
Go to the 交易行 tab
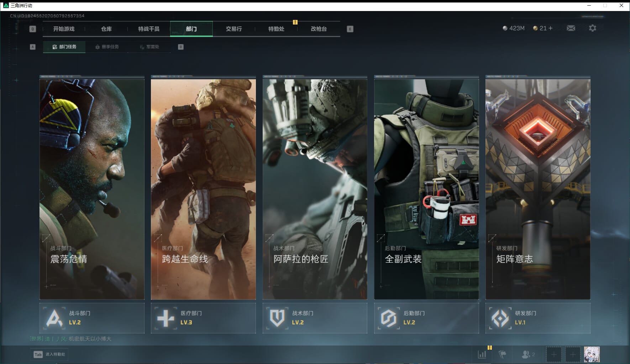click(233, 29)
